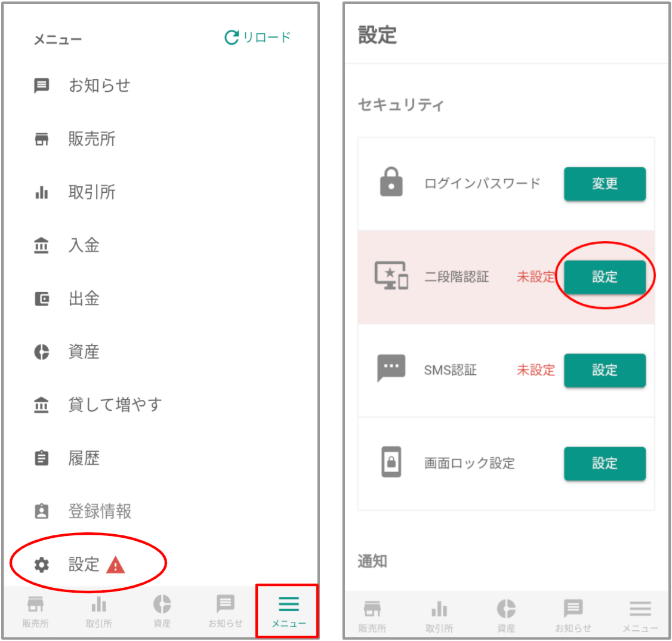672x641 pixels.
Task: Click the ID badge icon beside 登録情報
Action: [x=42, y=511]
